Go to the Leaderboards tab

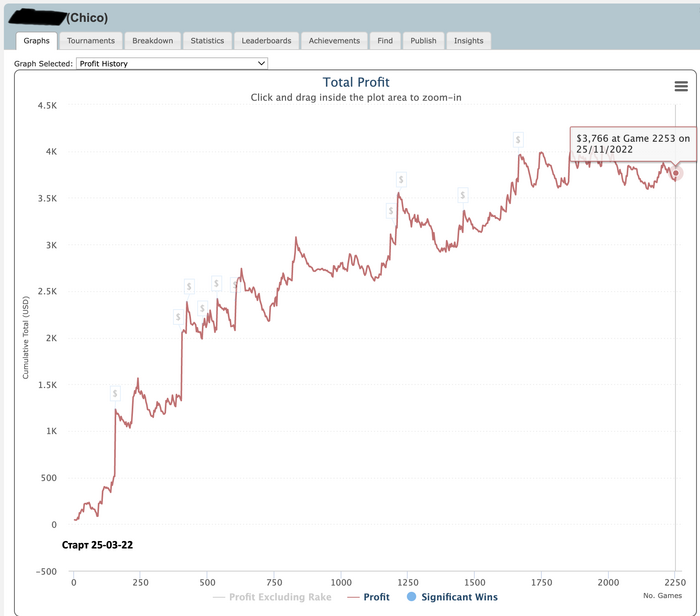pos(266,41)
